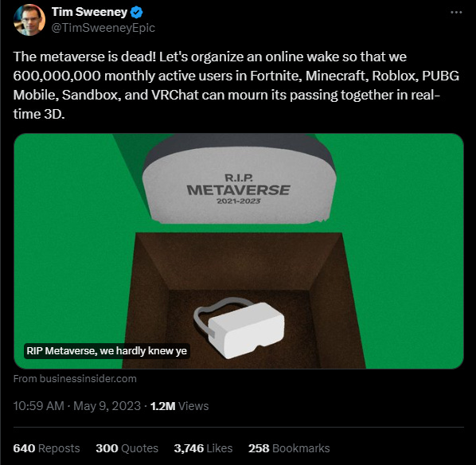View the 3,746 Likes list
Image resolution: width=476 pixels, height=465 pixels.
(x=203, y=448)
